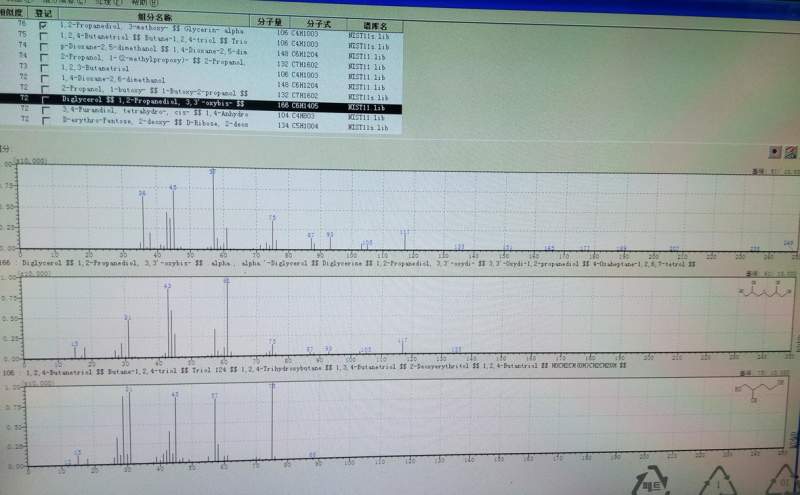
Task: Click the 1,2,4-Butanetriol library spectrum plot
Action: (405, 423)
